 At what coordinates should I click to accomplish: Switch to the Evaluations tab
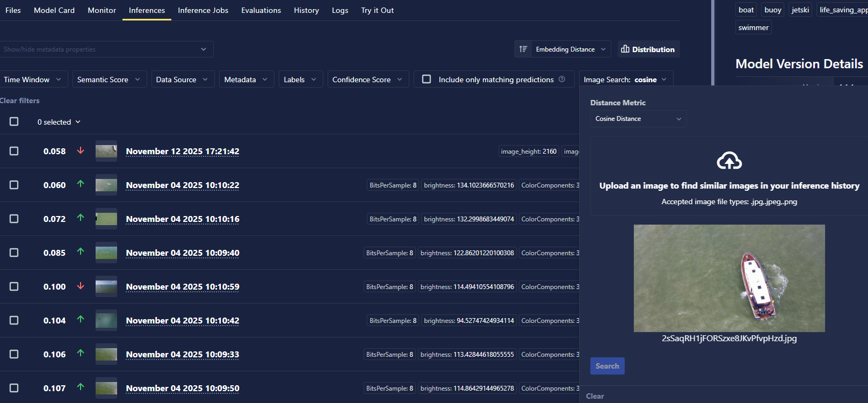coord(261,10)
